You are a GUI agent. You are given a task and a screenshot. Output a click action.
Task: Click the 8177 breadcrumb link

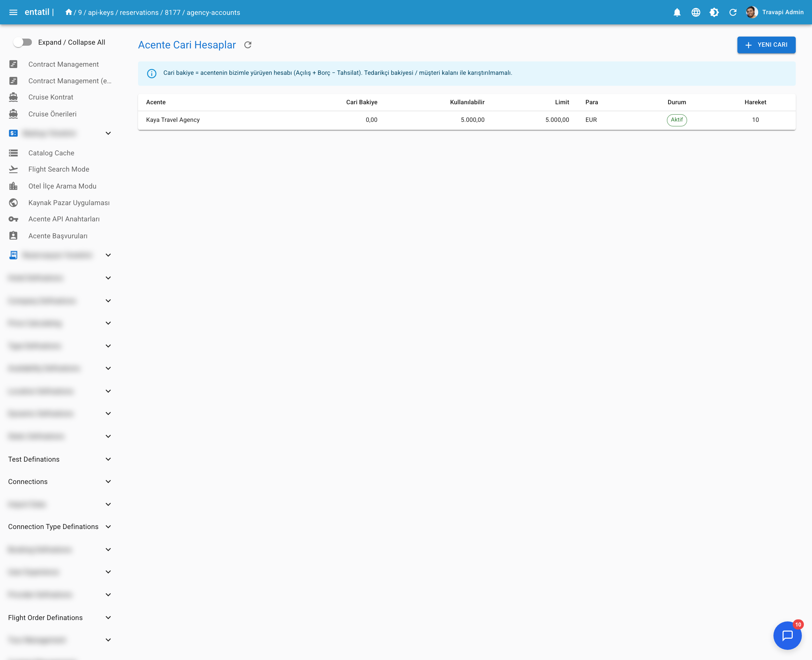click(x=173, y=13)
